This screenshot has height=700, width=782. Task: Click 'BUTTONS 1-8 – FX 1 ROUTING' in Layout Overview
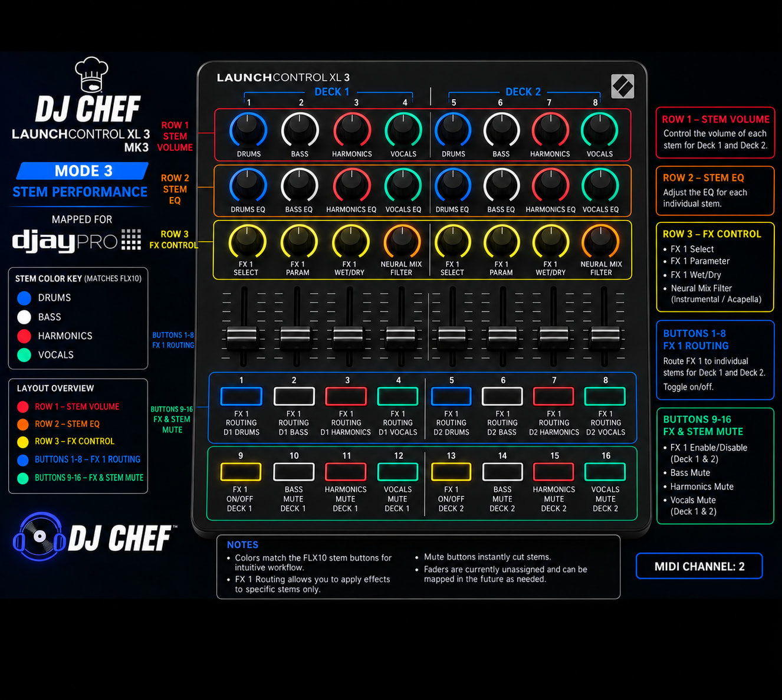tap(87, 459)
